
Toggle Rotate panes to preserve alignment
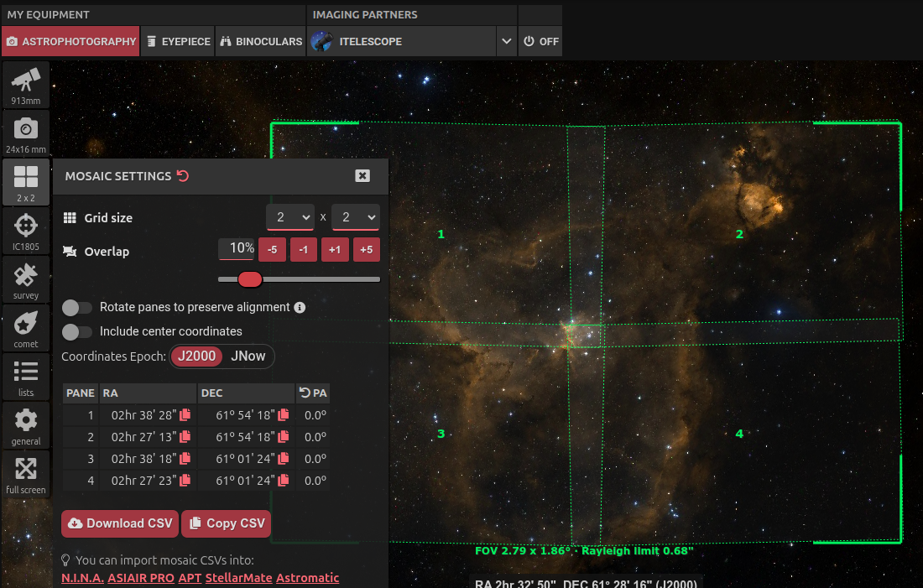pos(77,307)
